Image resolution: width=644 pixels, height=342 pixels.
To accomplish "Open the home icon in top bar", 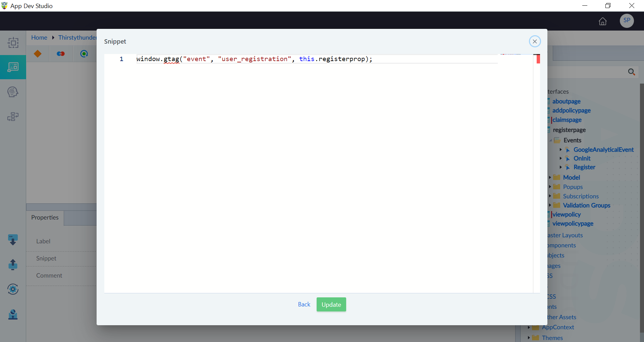I will click(603, 21).
